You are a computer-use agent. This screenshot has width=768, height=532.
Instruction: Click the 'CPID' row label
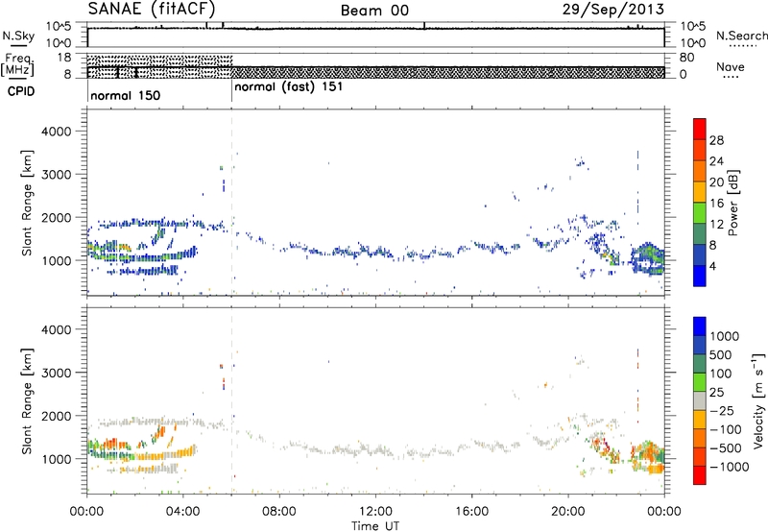pyautogui.click(x=21, y=91)
